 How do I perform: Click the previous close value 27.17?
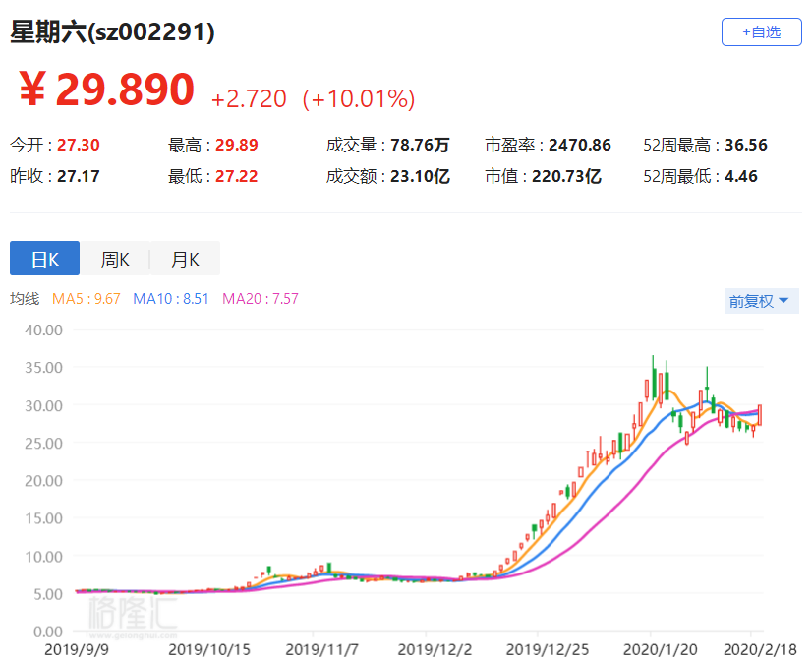click(x=79, y=176)
